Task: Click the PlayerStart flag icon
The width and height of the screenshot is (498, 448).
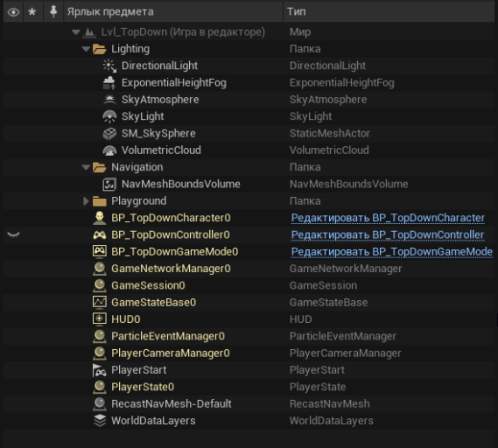Action: tap(100, 370)
